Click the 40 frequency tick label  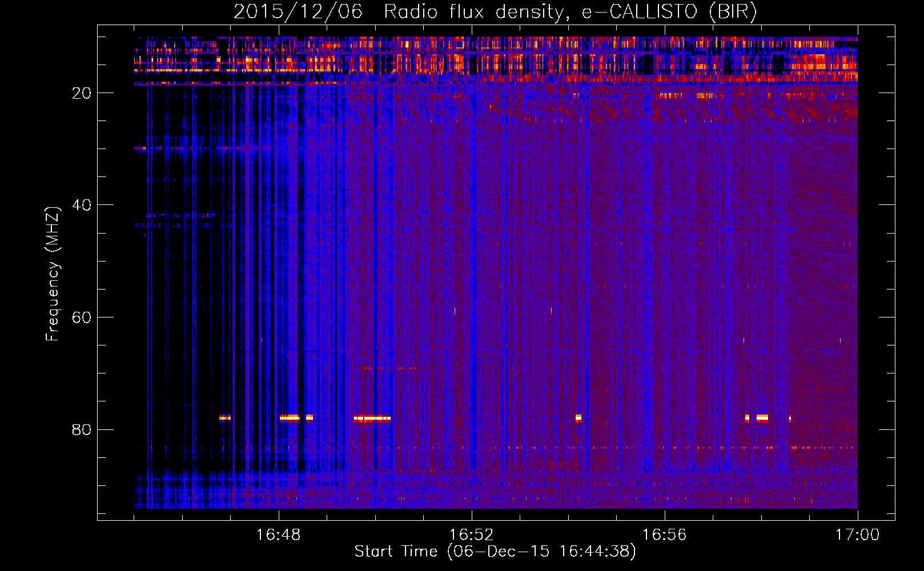(x=82, y=205)
